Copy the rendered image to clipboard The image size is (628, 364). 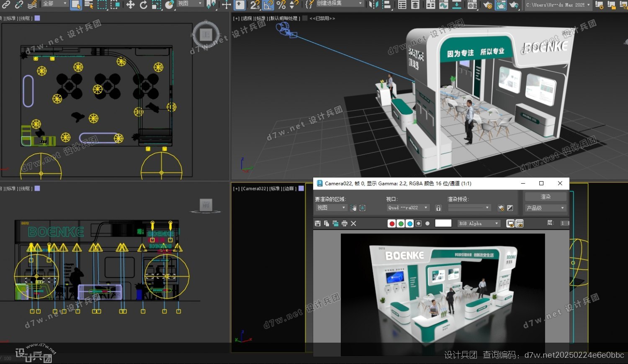(x=327, y=223)
